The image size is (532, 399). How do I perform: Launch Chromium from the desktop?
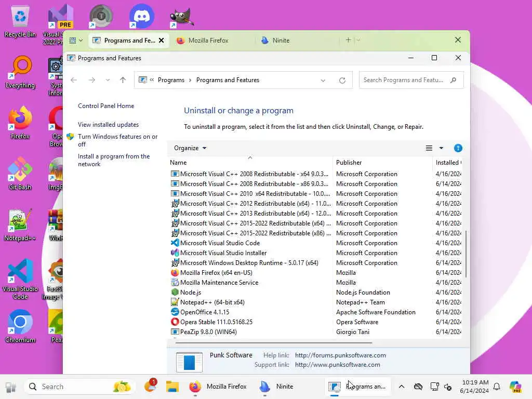pos(20,326)
